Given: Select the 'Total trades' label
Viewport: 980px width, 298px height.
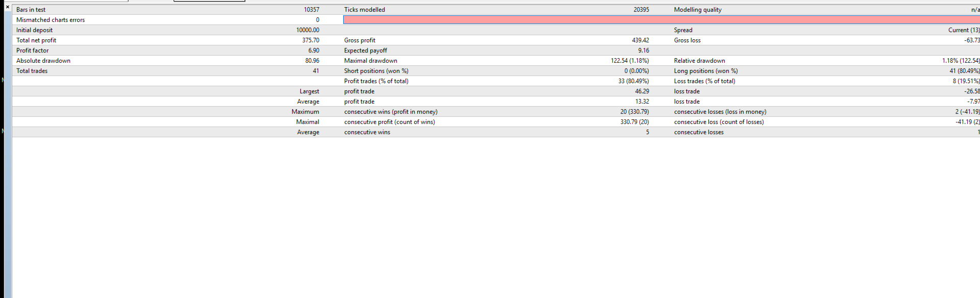Looking at the screenshot, I should pyautogui.click(x=32, y=71).
